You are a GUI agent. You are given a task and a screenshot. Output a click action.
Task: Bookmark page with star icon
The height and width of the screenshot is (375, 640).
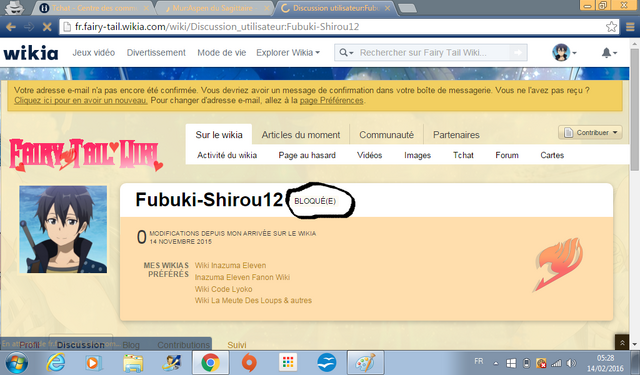611,27
